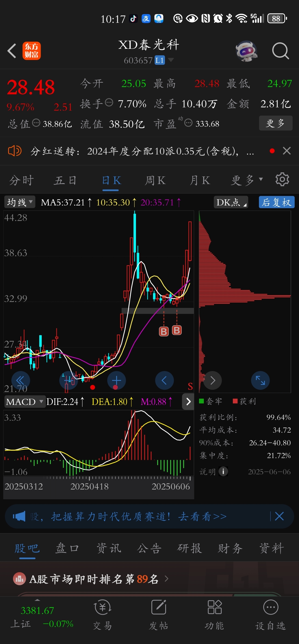Screen dimensions: 299x644
Task: Tap the back arrow icon
Action: (12, 51)
